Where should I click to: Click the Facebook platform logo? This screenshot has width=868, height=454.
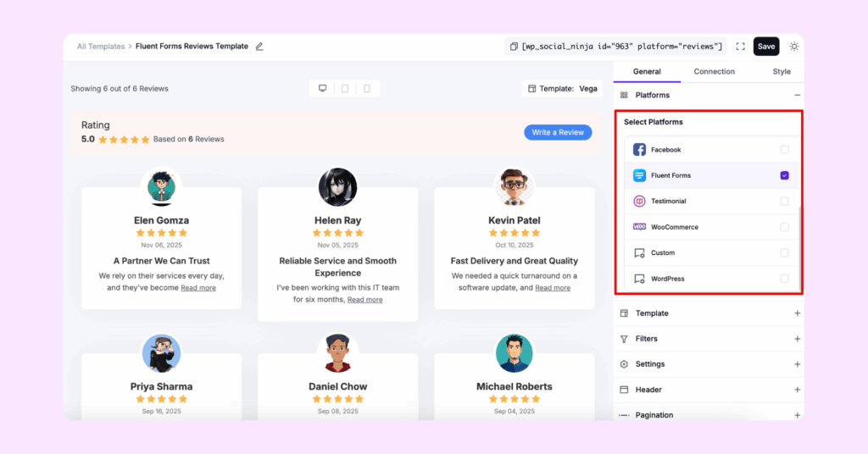(639, 150)
